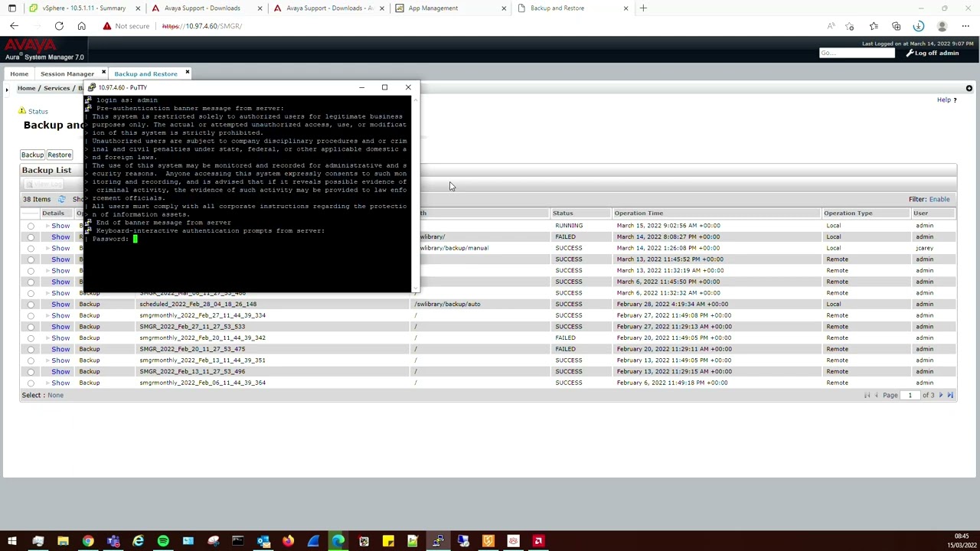
Task: Select the radio button for smgrmonthly_2022_Feb_06_11_44_39_364
Action: point(31,383)
